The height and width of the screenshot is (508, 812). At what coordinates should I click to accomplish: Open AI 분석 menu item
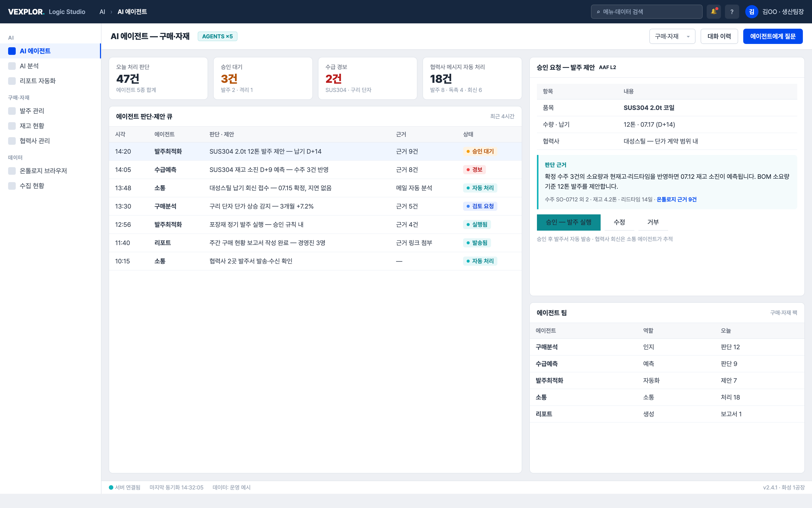click(50, 66)
